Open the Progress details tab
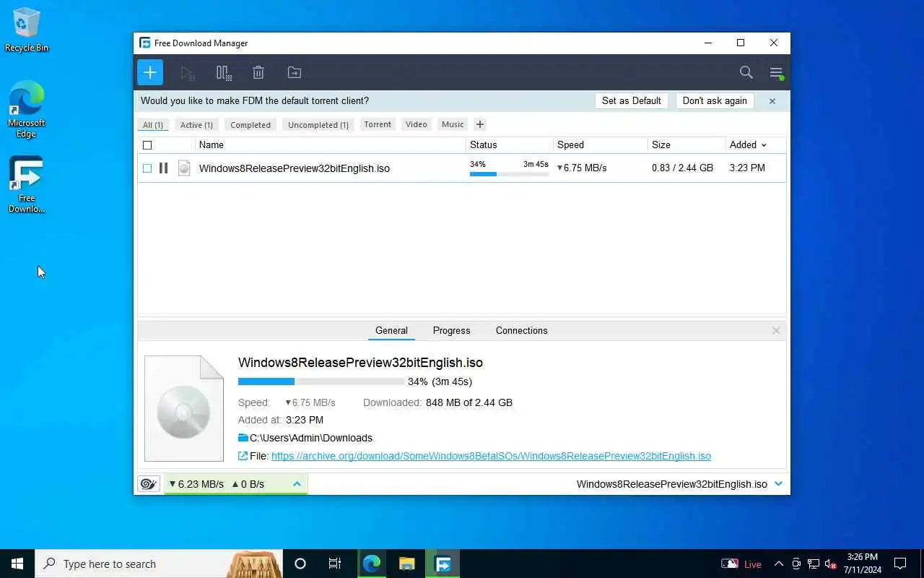Image resolution: width=924 pixels, height=578 pixels. point(452,331)
